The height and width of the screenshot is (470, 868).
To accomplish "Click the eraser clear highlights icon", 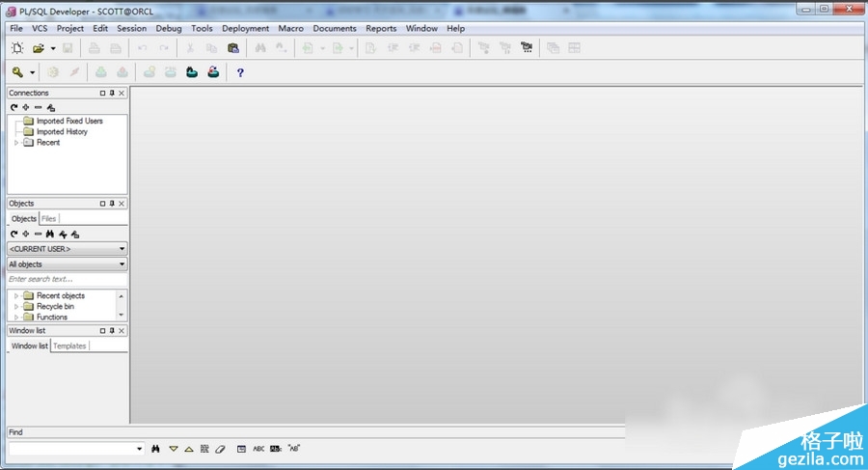I will (x=220, y=449).
